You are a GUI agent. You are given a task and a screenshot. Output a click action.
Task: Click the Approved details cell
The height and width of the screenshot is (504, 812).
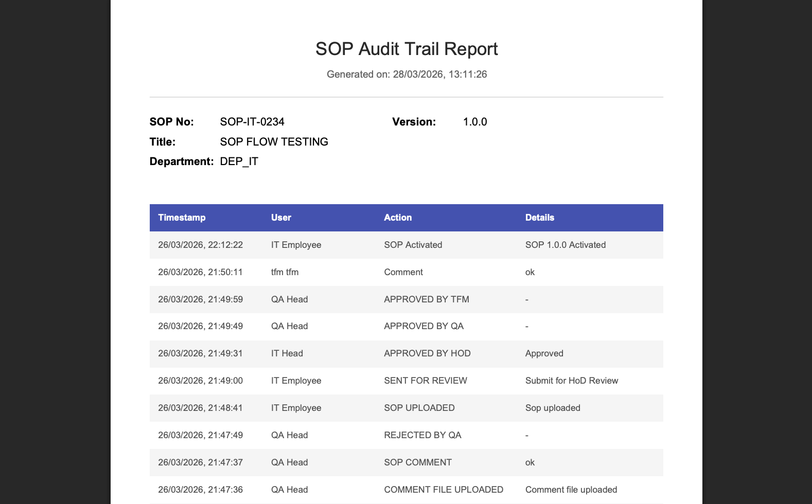544,353
